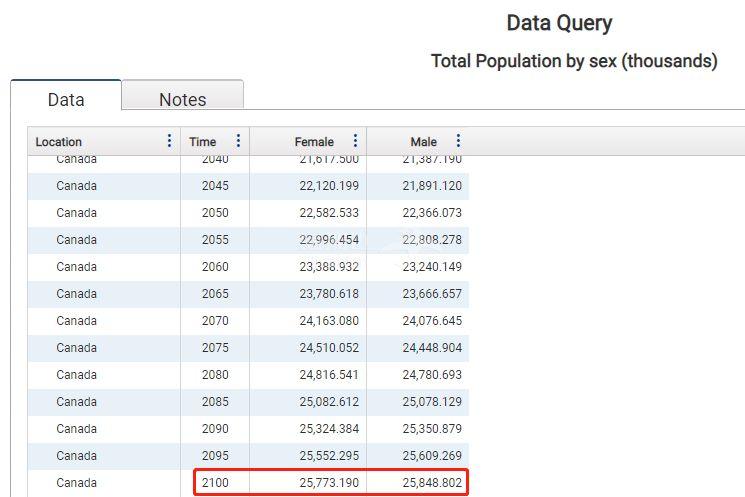Open the Male column options menu
Image resolution: width=745 pixels, height=497 pixels.
(458, 141)
